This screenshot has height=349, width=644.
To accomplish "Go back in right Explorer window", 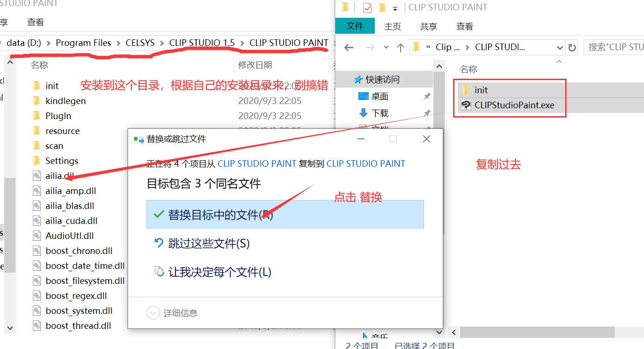I will pyautogui.click(x=349, y=47).
